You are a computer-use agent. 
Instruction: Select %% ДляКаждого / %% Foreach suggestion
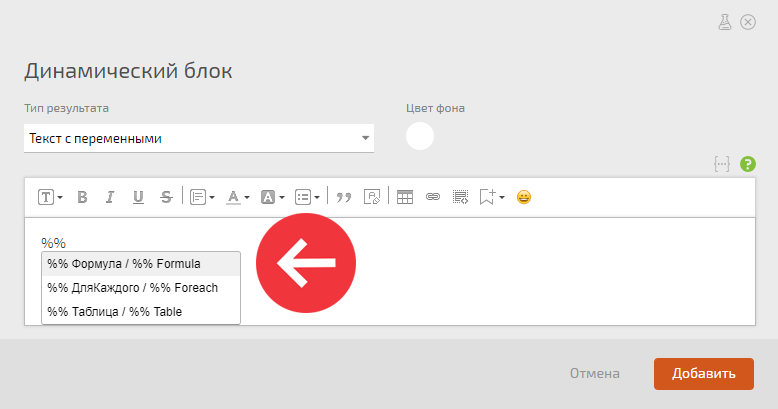(141, 288)
